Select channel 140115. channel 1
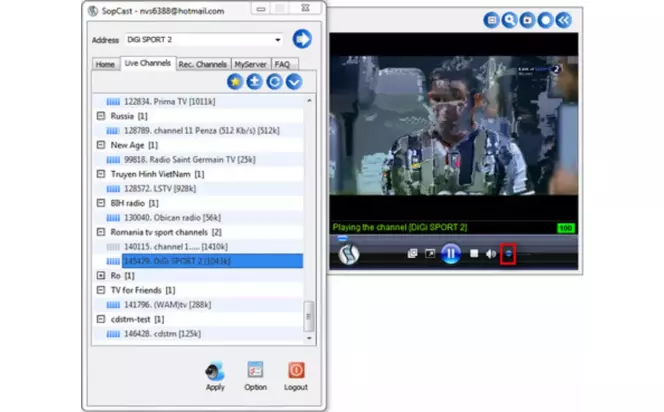 click(176, 246)
